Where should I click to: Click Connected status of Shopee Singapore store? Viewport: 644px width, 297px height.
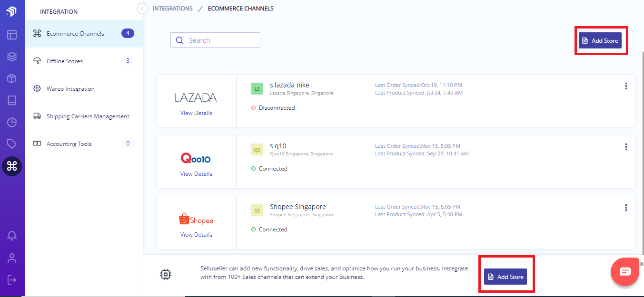[x=269, y=230]
